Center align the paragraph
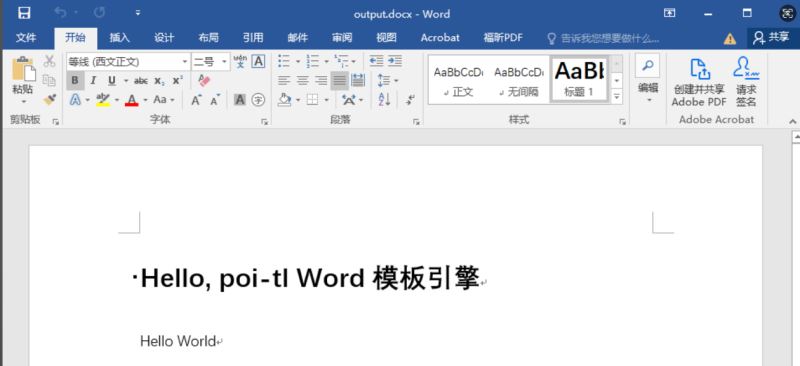Image resolution: width=800 pixels, height=366 pixels. coord(303,80)
